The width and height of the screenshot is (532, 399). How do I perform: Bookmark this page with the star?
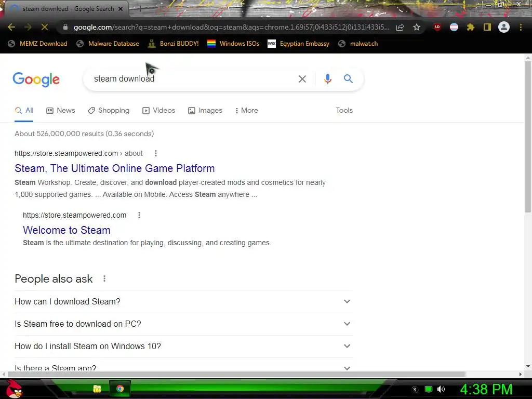pos(417,27)
